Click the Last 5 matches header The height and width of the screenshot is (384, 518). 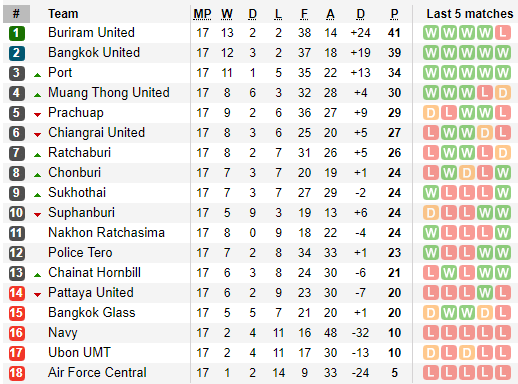click(470, 14)
